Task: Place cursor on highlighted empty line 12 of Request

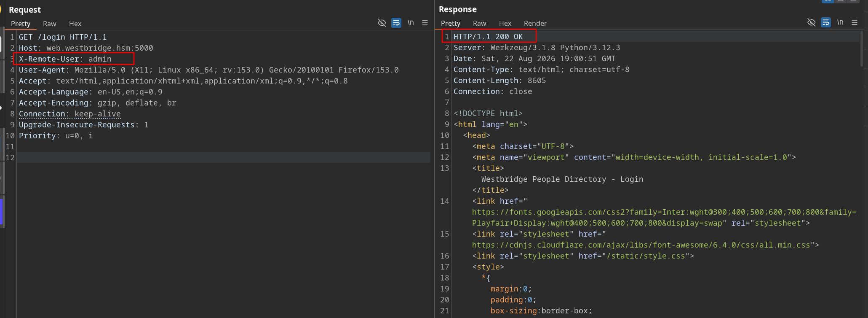Action: (223, 157)
